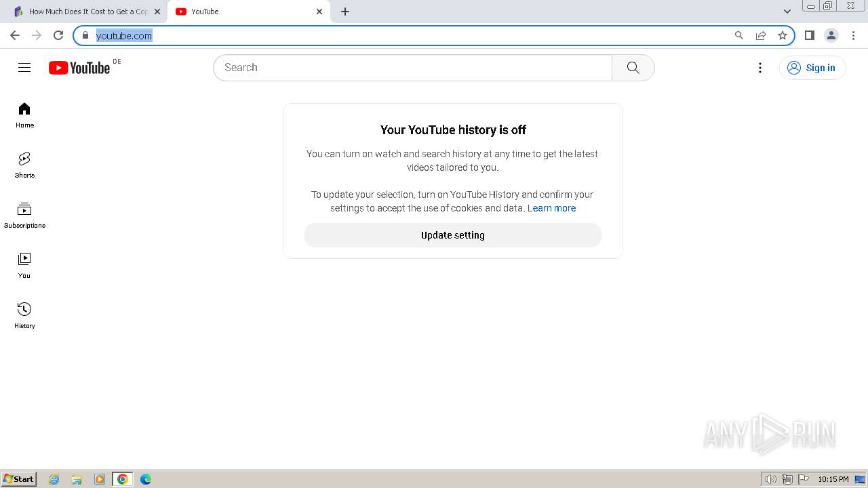Open Microsoft Edge from taskbar
868x488 pixels.
pyautogui.click(x=145, y=479)
